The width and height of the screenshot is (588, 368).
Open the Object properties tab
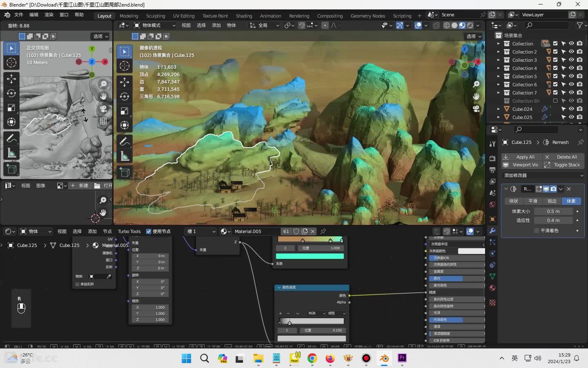click(x=492, y=219)
